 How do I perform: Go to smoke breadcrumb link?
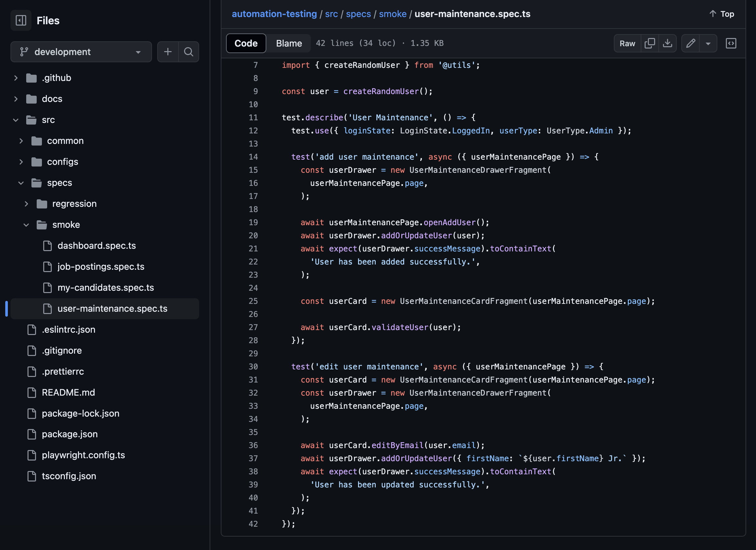393,14
